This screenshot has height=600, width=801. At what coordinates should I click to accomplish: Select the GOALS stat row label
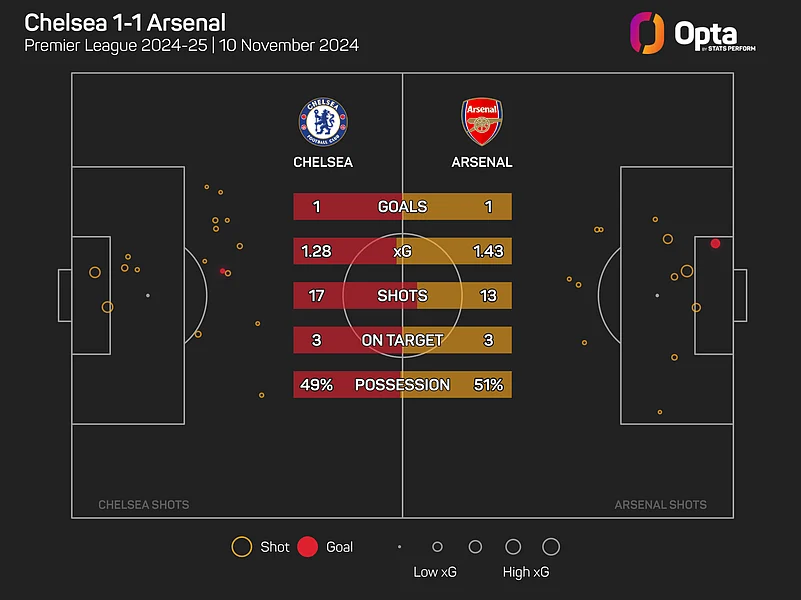pos(402,207)
